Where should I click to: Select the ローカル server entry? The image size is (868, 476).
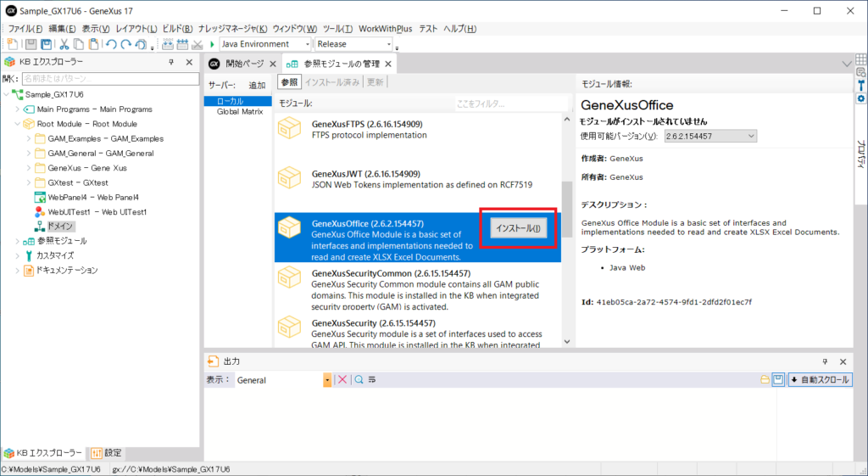pos(237,102)
